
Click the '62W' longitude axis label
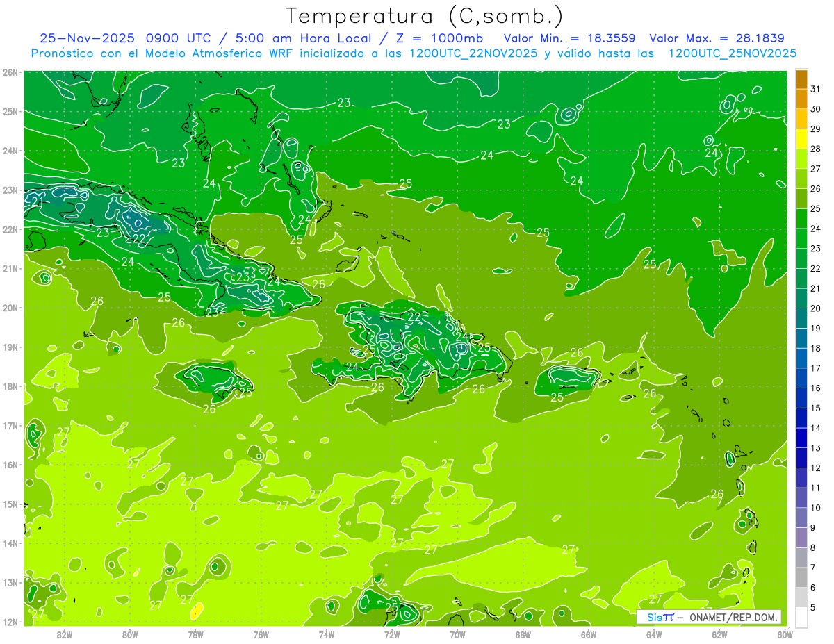coord(719,634)
